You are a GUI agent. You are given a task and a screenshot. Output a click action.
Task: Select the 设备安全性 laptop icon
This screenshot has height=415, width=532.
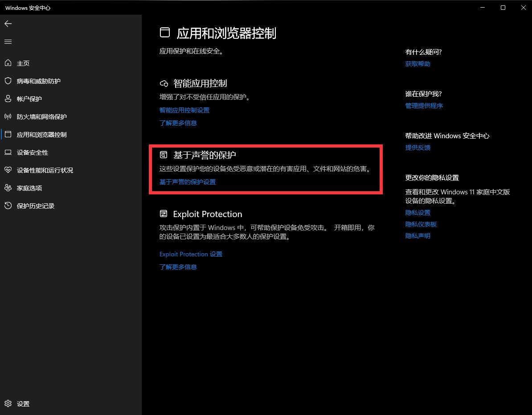(8, 152)
